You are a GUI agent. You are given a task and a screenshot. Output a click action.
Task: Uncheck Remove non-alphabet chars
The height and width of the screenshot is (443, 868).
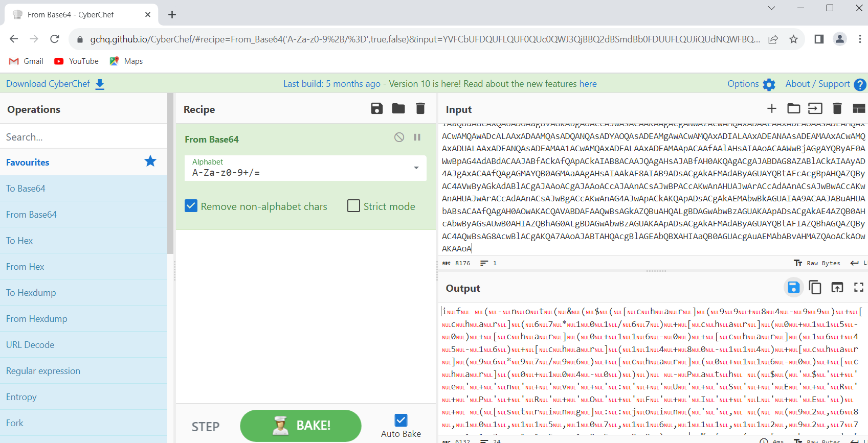point(191,206)
